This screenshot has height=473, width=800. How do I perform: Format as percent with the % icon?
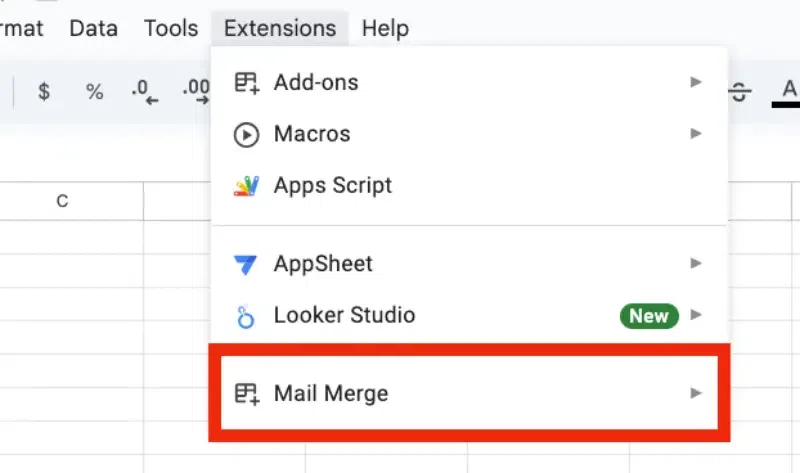(x=94, y=92)
